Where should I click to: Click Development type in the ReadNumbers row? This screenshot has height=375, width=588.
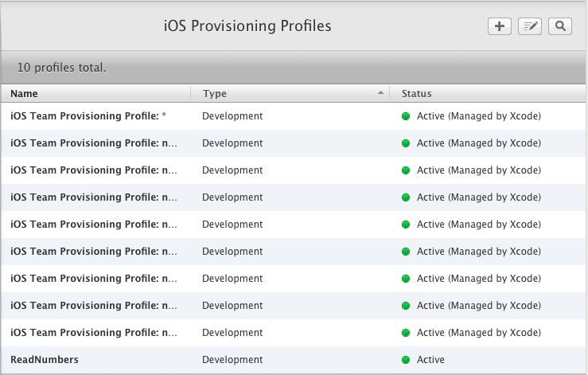click(232, 360)
